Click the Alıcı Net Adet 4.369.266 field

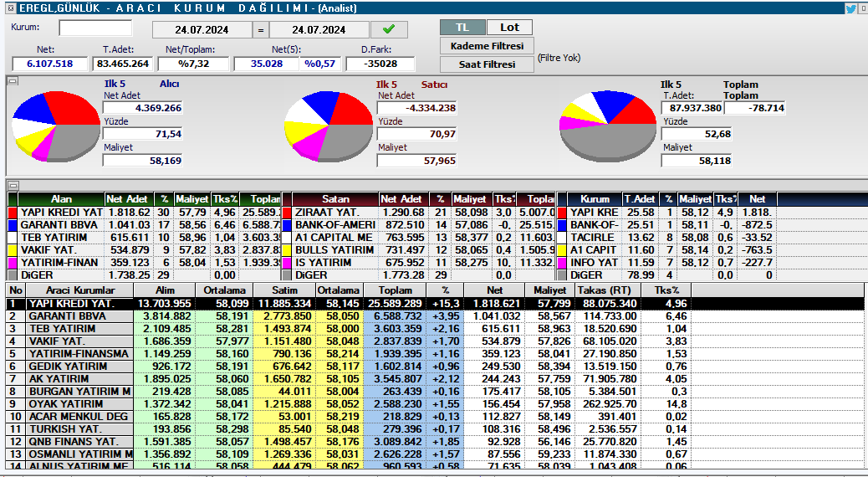pyautogui.click(x=143, y=108)
